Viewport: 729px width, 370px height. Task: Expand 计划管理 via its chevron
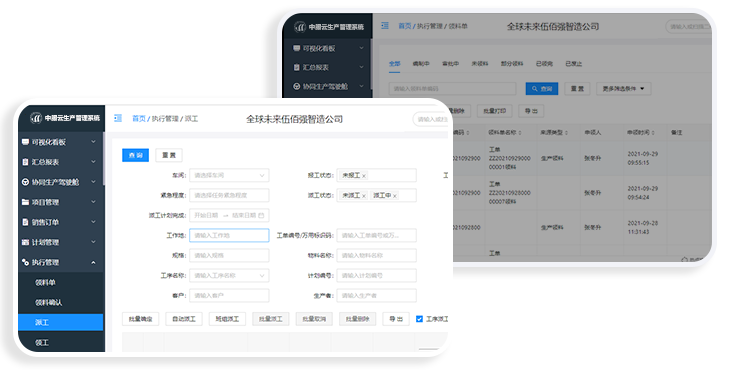[93, 242]
